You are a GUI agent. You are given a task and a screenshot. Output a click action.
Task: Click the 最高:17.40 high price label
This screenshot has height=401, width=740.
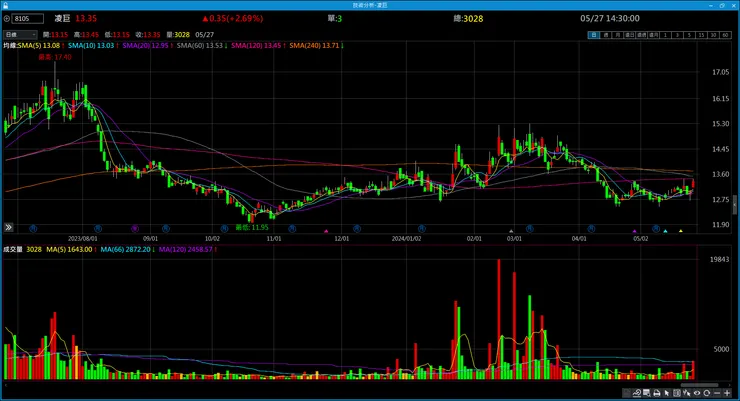55,57
